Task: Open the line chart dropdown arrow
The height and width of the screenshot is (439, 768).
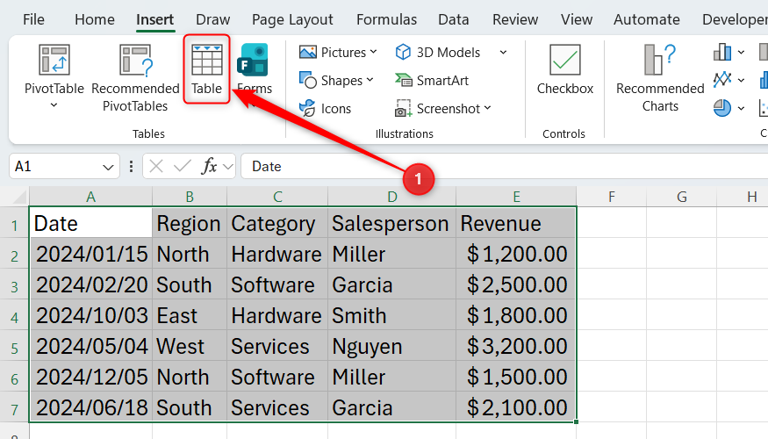Action: click(x=741, y=80)
